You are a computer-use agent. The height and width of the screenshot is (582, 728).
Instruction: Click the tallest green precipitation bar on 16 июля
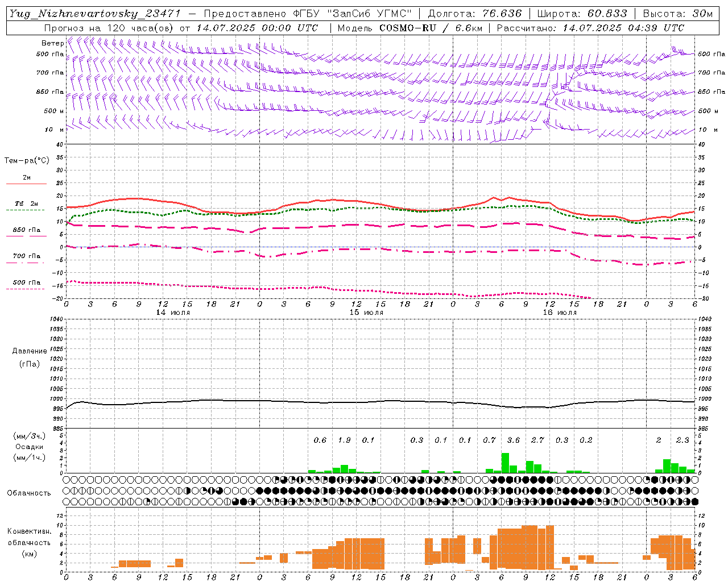tap(505, 463)
